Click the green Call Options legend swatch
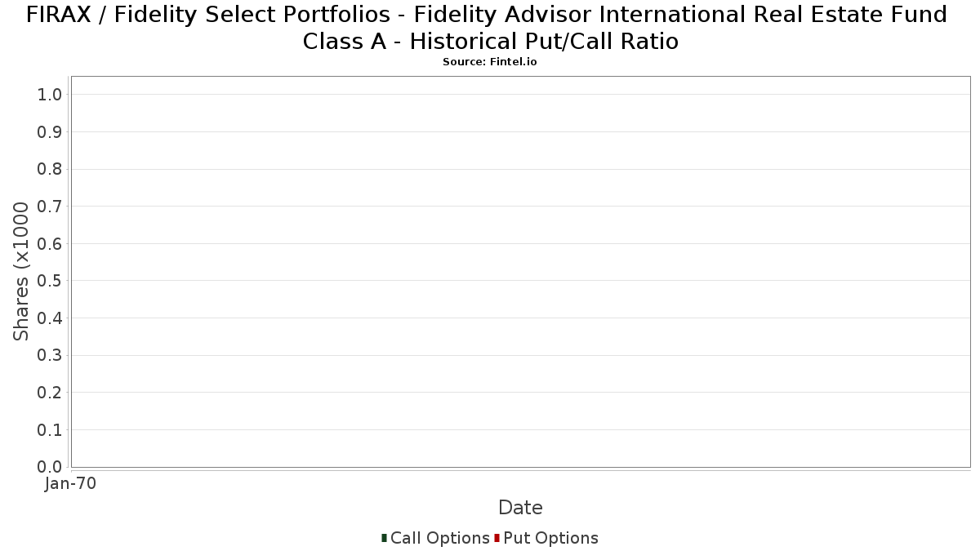The height and width of the screenshot is (551, 980). (384, 538)
